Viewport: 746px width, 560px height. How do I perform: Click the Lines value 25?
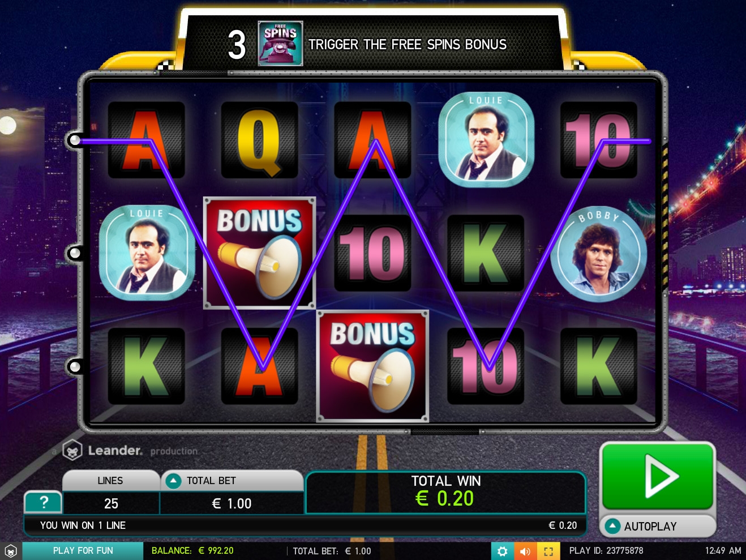point(111,503)
